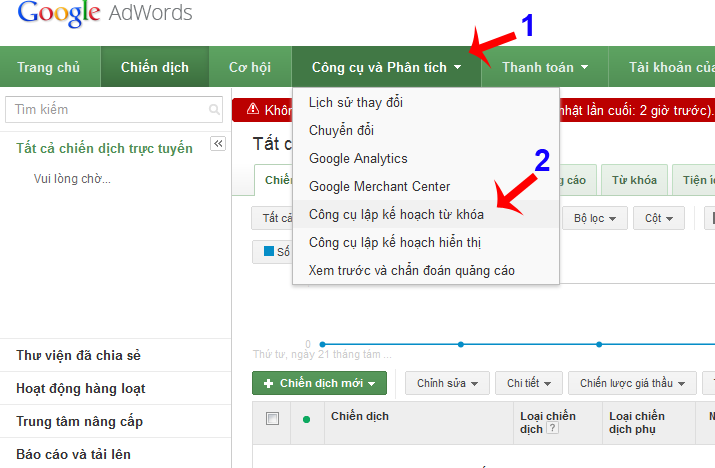715x468 pixels.
Task: Tick the select-all campaigns checkbox
Action: click(x=272, y=418)
